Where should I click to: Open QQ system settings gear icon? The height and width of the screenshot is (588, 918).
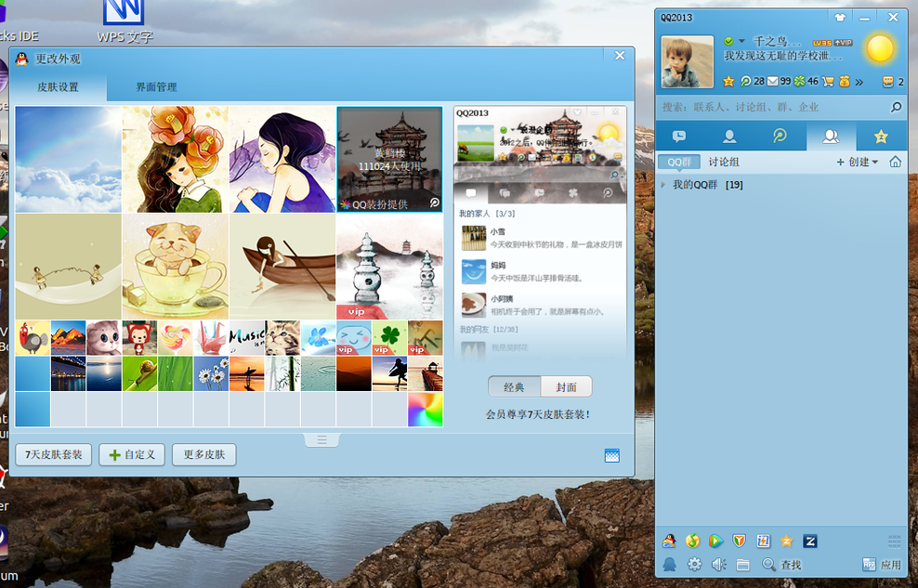coord(694,564)
